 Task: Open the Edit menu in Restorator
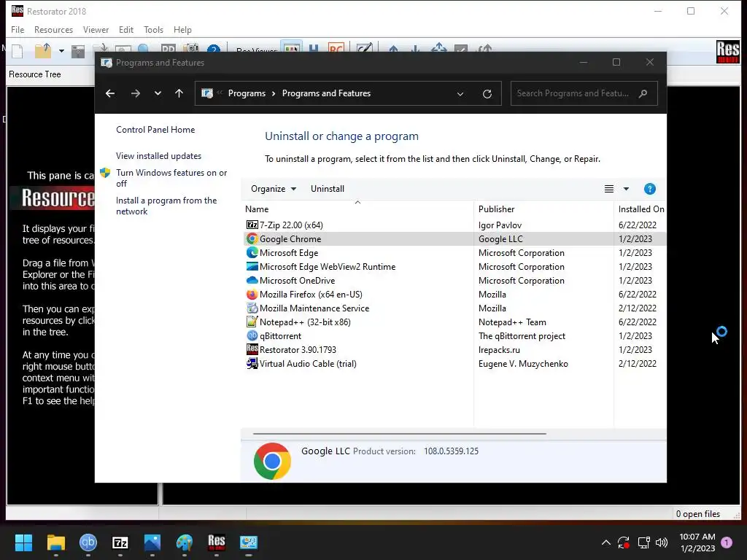pyautogui.click(x=125, y=29)
